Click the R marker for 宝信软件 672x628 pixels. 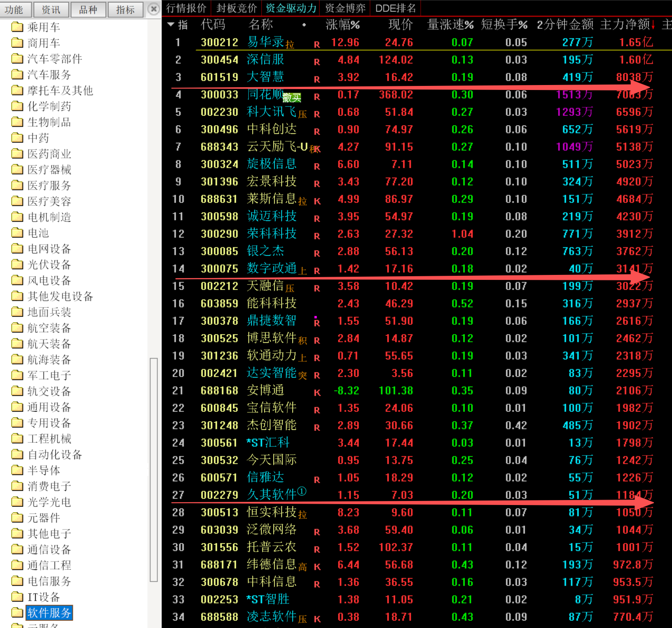[x=317, y=410]
